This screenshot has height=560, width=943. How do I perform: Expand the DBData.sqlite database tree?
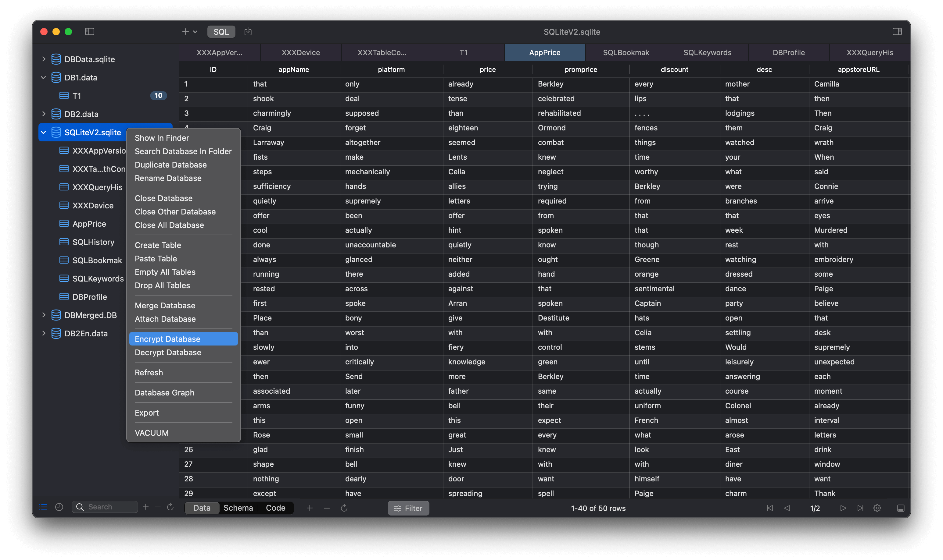(43, 59)
